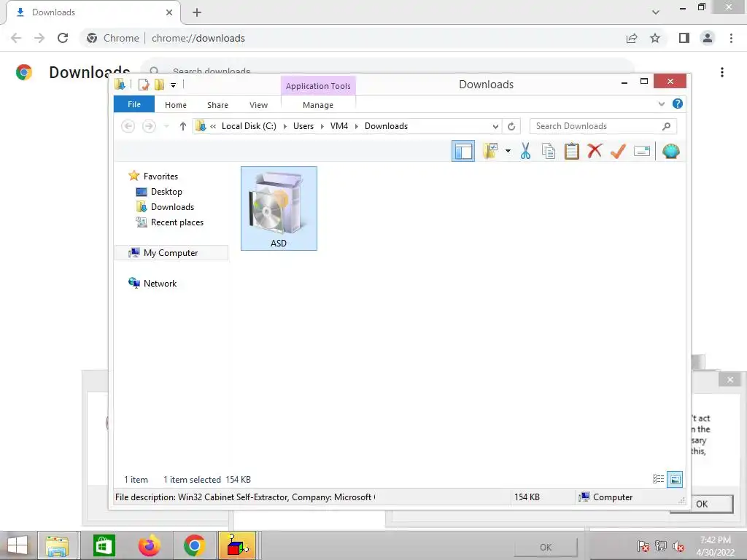This screenshot has width=747, height=560.
Task: Switch to the Home ribbon tab
Action: (176, 105)
